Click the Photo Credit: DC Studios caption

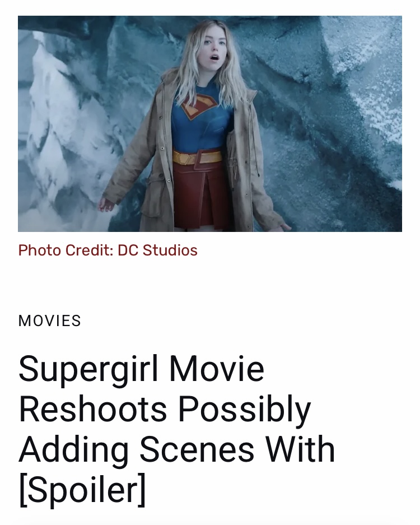(x=108, y=250)
